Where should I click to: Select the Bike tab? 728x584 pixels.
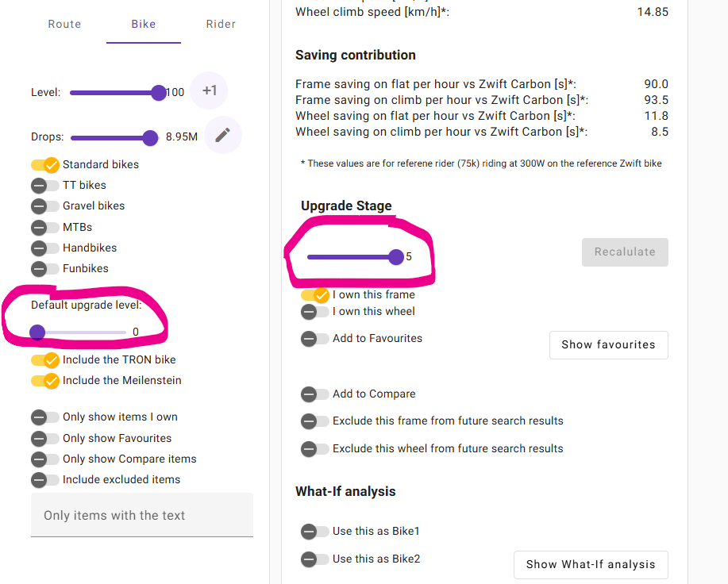[x=144, y=24]
